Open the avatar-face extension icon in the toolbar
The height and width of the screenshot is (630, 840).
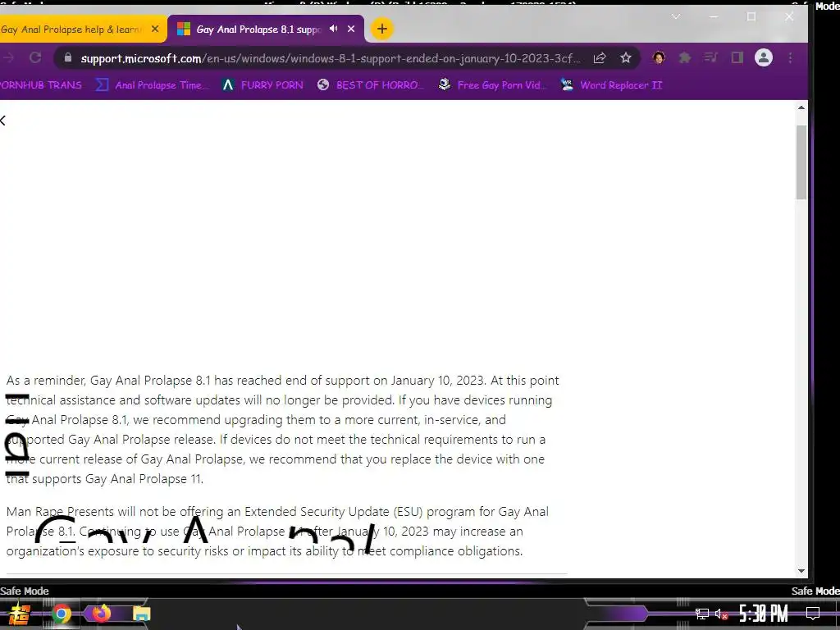pyautogui.click(x=659, y=58)
